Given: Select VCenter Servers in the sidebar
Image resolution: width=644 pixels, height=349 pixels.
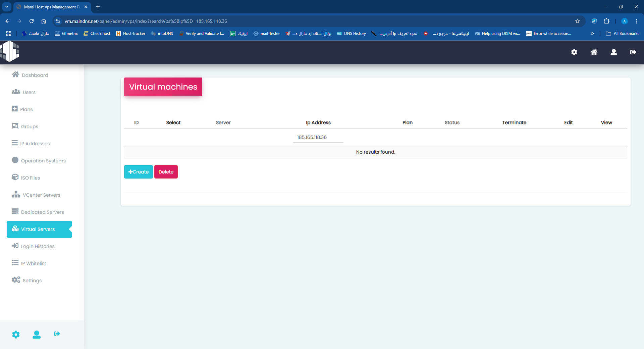Looking at the screenshot, I should point(41,195).
